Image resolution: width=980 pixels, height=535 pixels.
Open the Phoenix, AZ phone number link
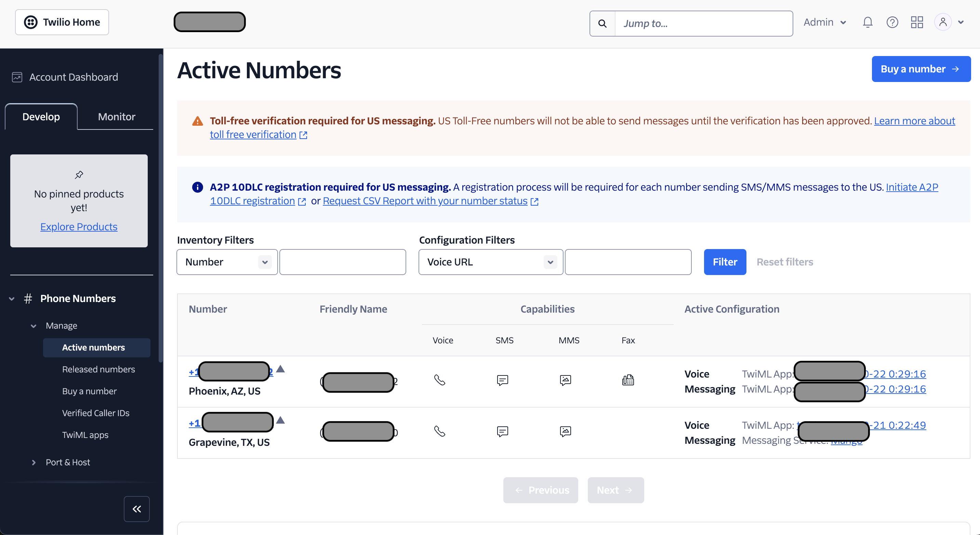click(231, 372)
